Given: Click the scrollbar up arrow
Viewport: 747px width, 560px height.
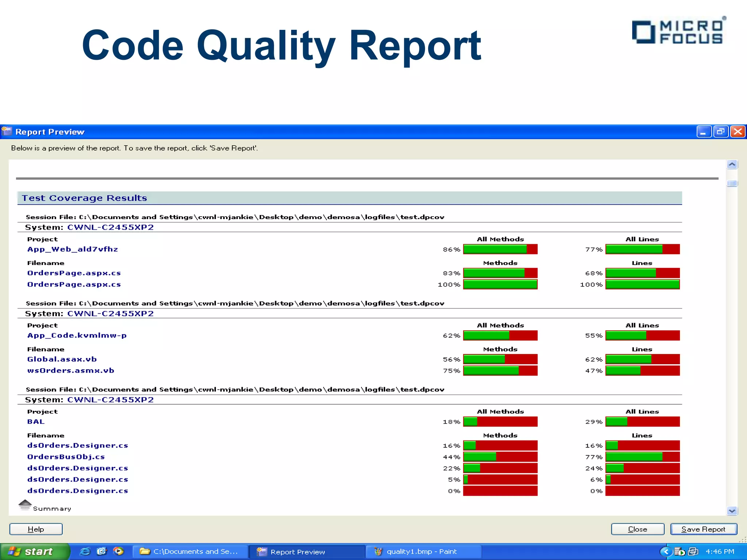Looking at the screenshot, I should click(732, 164).
